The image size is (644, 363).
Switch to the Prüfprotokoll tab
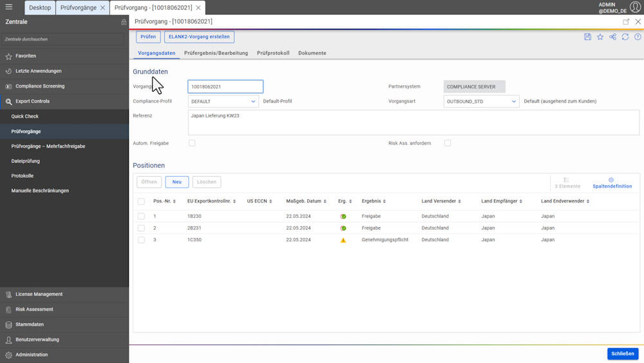click(273, 53)
